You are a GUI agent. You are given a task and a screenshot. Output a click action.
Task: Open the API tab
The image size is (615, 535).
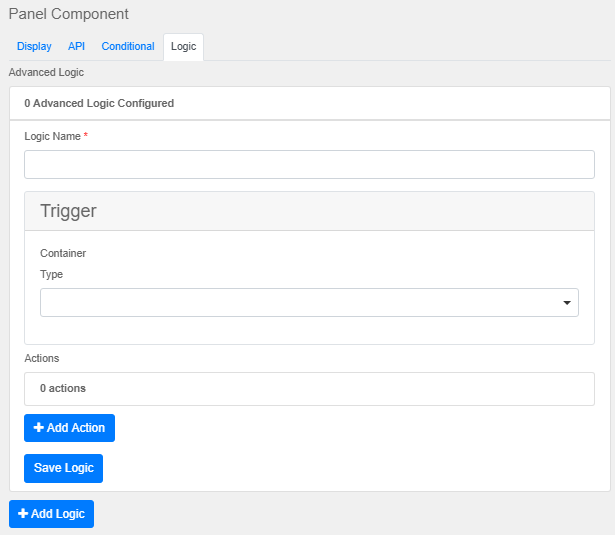point(76,47)
